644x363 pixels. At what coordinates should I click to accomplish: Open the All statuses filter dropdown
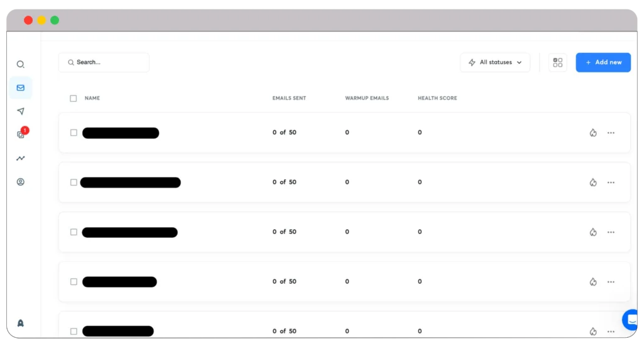tap(495, 62)
